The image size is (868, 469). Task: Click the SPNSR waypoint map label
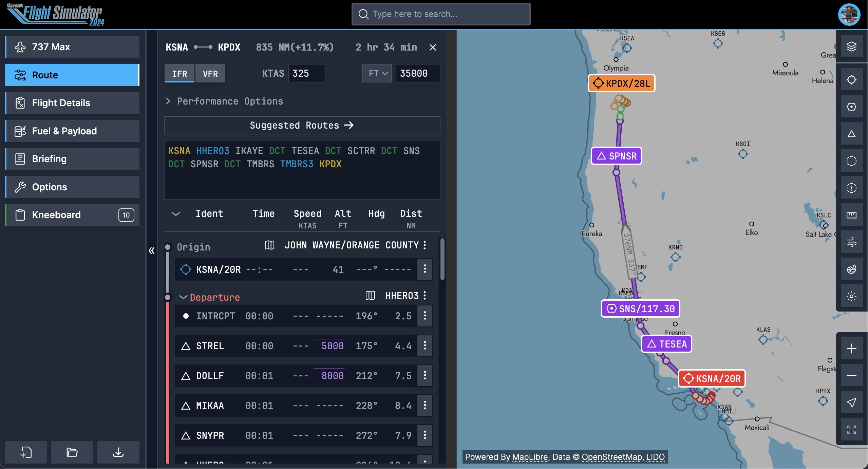coord(616,156)
